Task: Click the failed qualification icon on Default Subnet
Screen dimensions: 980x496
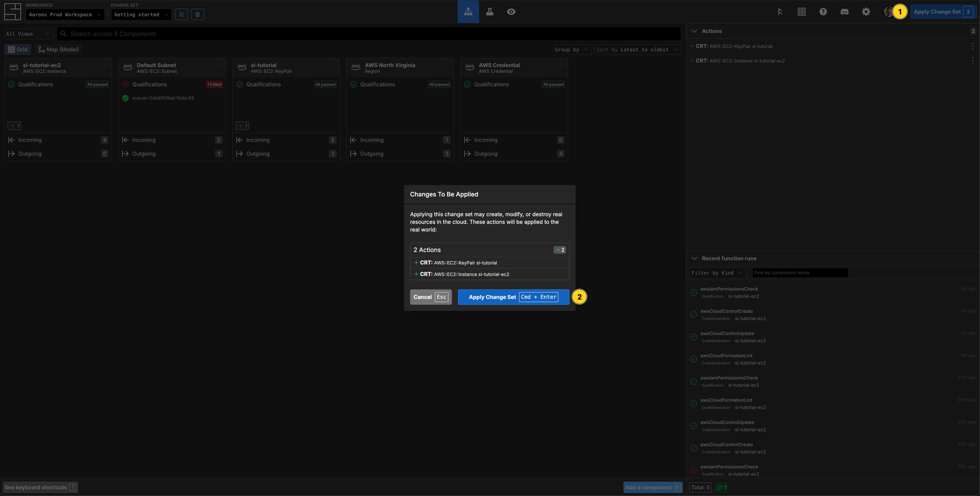Action: pyautogui.click(x=125, y=84)
